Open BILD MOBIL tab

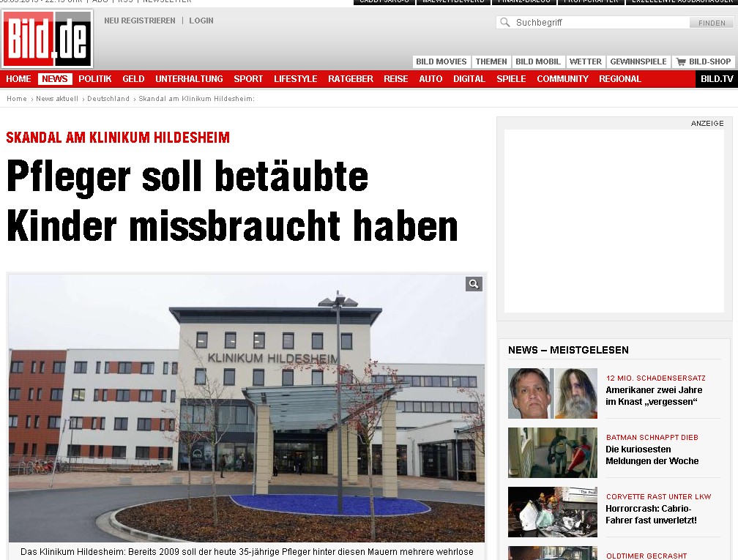click(538, 61)
